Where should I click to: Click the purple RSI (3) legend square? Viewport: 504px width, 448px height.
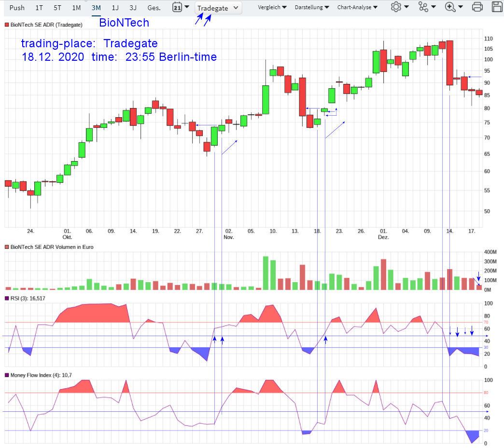pos(7,299)
